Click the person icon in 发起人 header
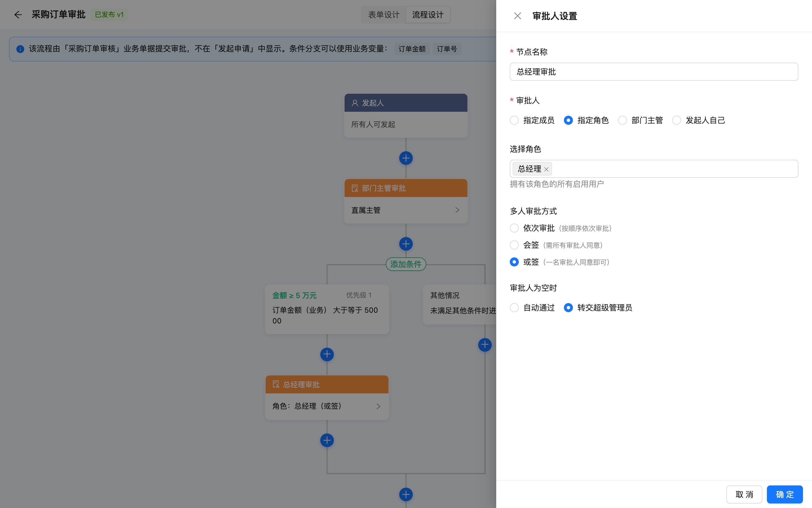812x508 pixels. (355, 103)
